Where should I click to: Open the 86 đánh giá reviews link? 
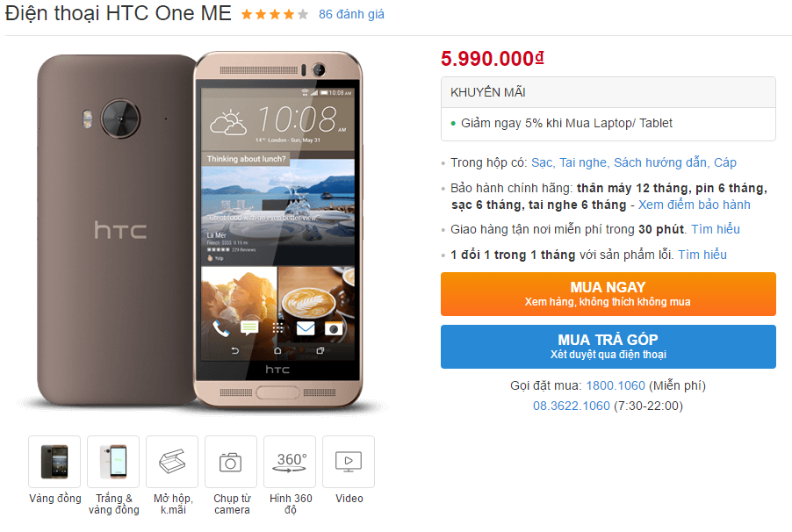coord(351,15)
